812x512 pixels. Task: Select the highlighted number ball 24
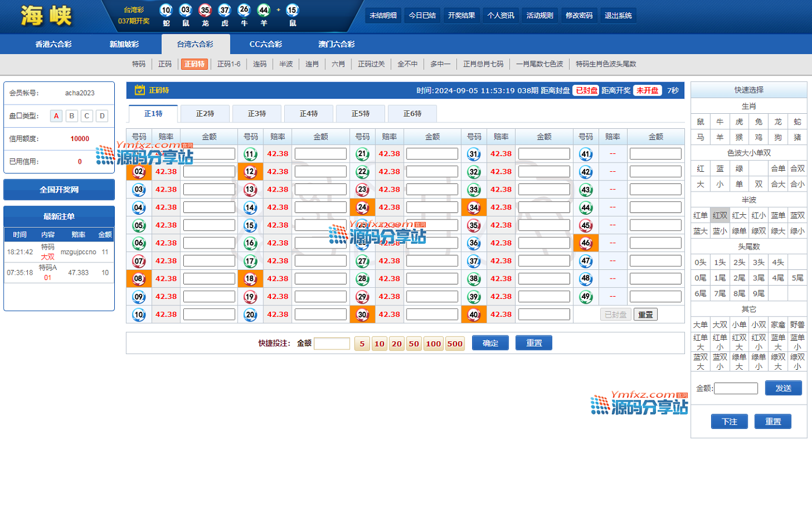tap(362, 207)
